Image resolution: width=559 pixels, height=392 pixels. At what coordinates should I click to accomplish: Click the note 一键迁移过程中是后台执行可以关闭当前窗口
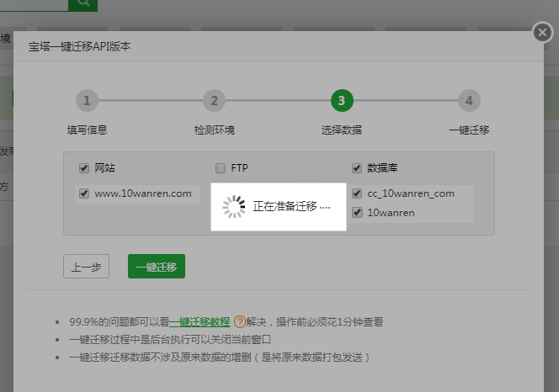tap(170, 340)
